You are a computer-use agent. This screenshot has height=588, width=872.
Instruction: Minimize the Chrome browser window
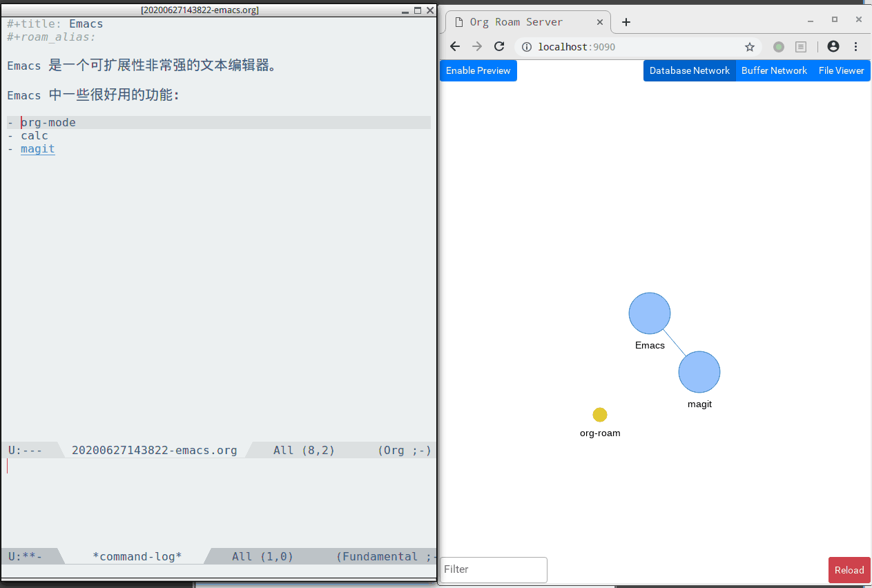click(x=810, y=20)
